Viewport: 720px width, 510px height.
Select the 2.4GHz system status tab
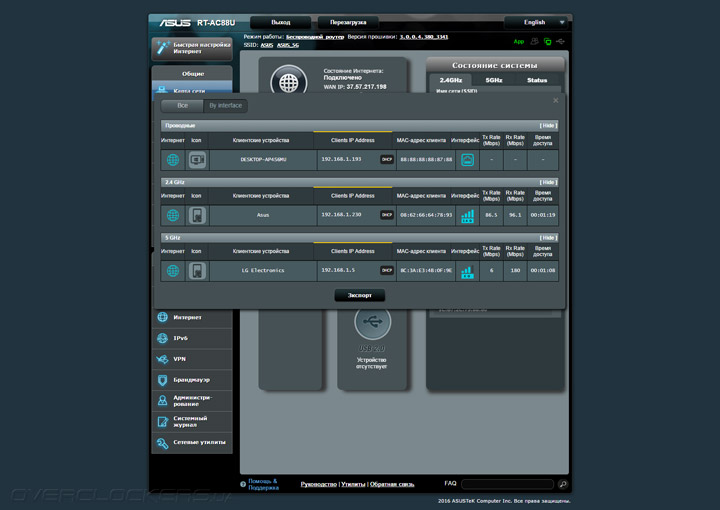pyautogui.click(x=450, y=80)
